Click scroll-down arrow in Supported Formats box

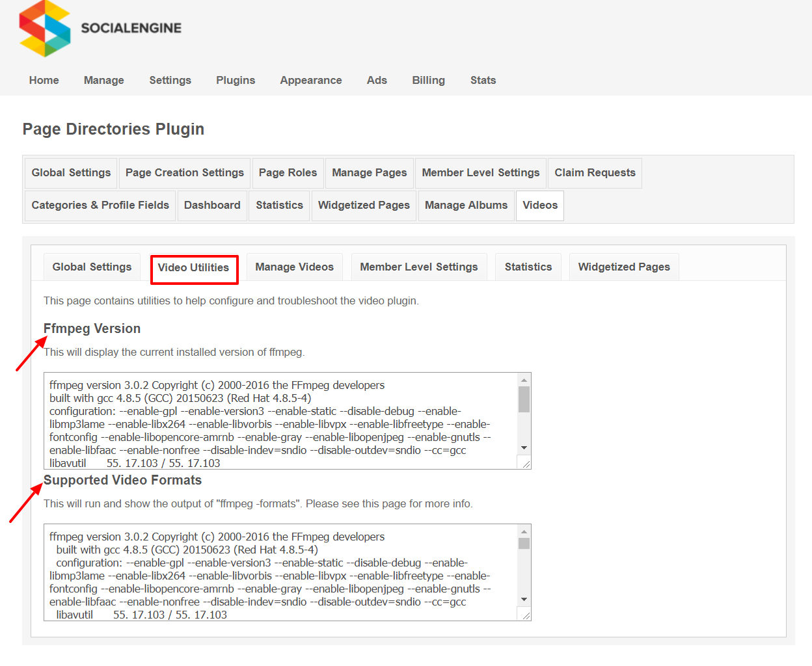click(x=524, y=600)
